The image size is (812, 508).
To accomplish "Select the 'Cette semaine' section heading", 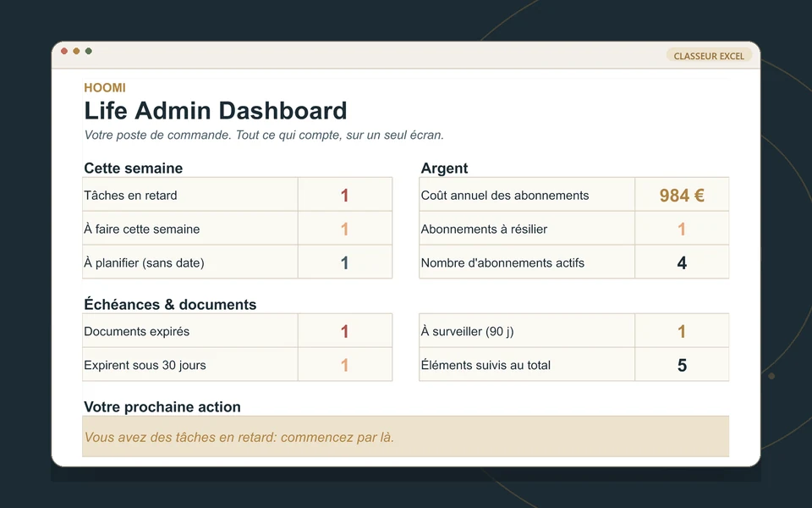I will coord(133,168).
